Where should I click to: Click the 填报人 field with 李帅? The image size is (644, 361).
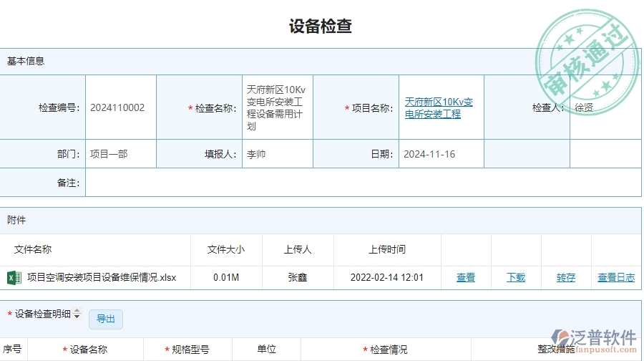pyautogui.click(x=276, y=154)
